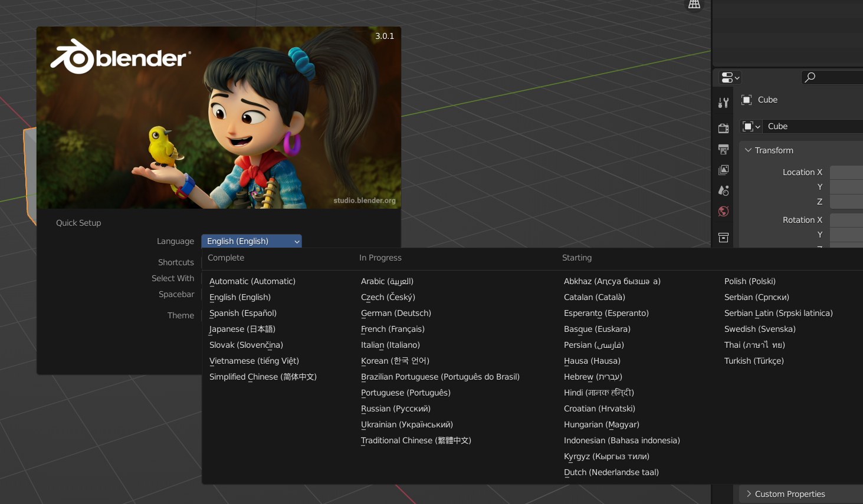The height and width of the screenshot is (504, 863).
Task: Select German (Deutsch) language
Action: click(396, 313)
